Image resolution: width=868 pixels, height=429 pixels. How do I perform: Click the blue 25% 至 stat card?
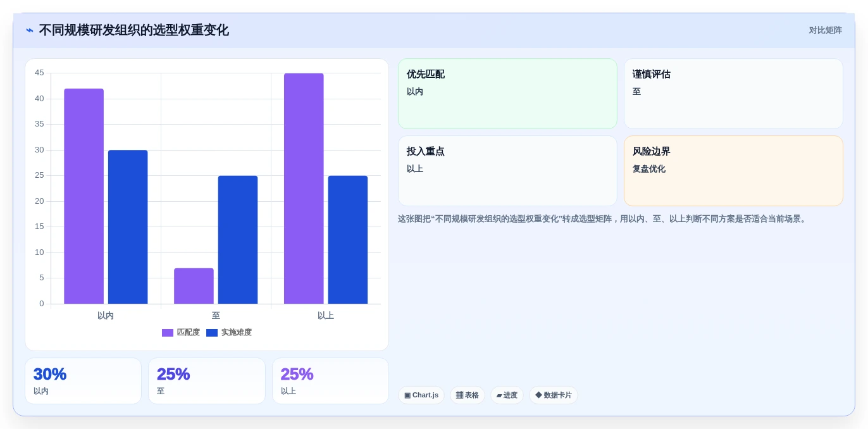pyautogui.click(x=207, y=381)
